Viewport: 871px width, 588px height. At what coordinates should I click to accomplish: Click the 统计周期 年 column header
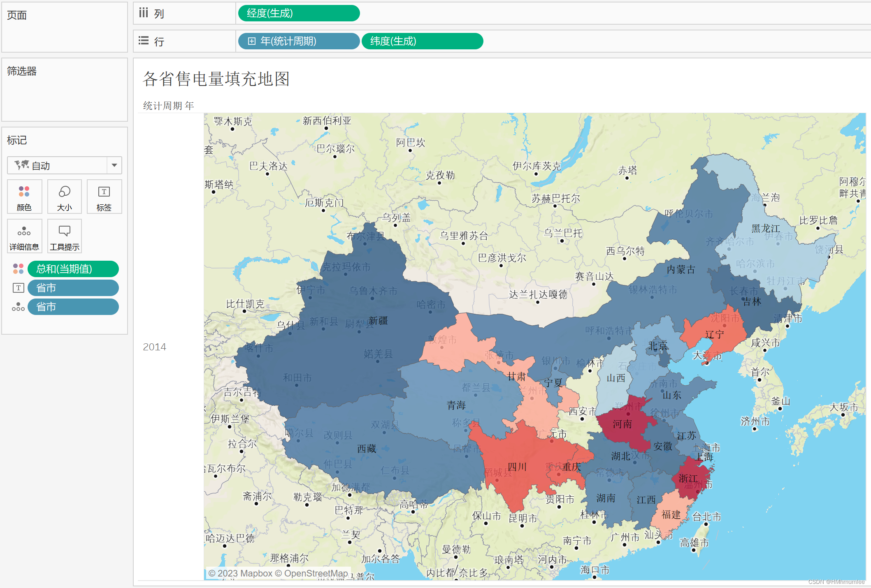pyautogui.click(x=169, y=106)
